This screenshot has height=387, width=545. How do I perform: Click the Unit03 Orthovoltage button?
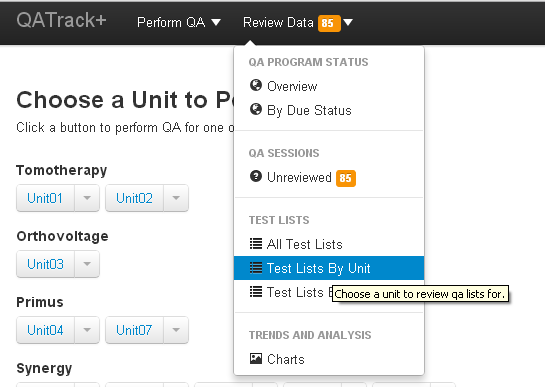45,264
